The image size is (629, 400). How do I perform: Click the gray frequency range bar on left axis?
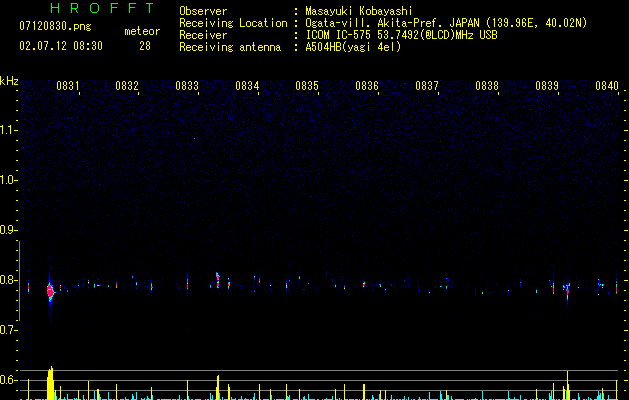19,281
